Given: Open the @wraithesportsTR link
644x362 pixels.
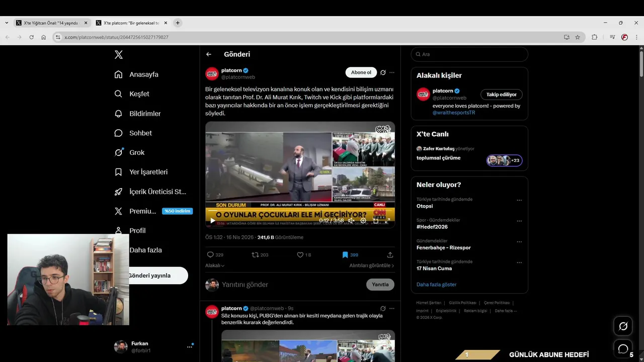Looking at the screenshot, I should click(454, 113).
